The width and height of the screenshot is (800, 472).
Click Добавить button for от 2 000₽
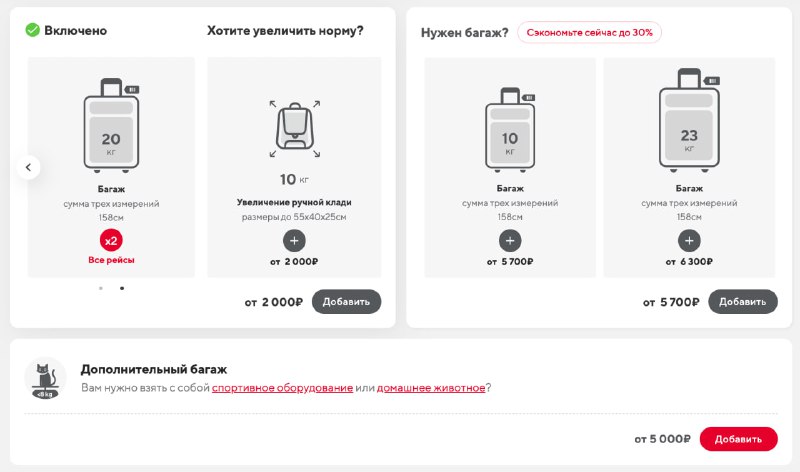(346, 302)
